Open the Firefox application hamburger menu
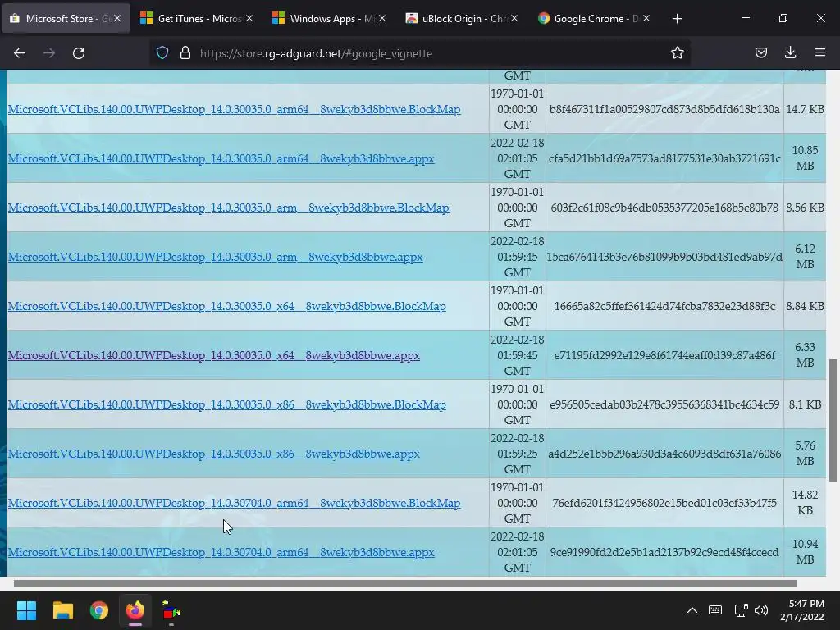Image resolution: width=840 pixels, height=630 pixels. (x=819, y=52)
